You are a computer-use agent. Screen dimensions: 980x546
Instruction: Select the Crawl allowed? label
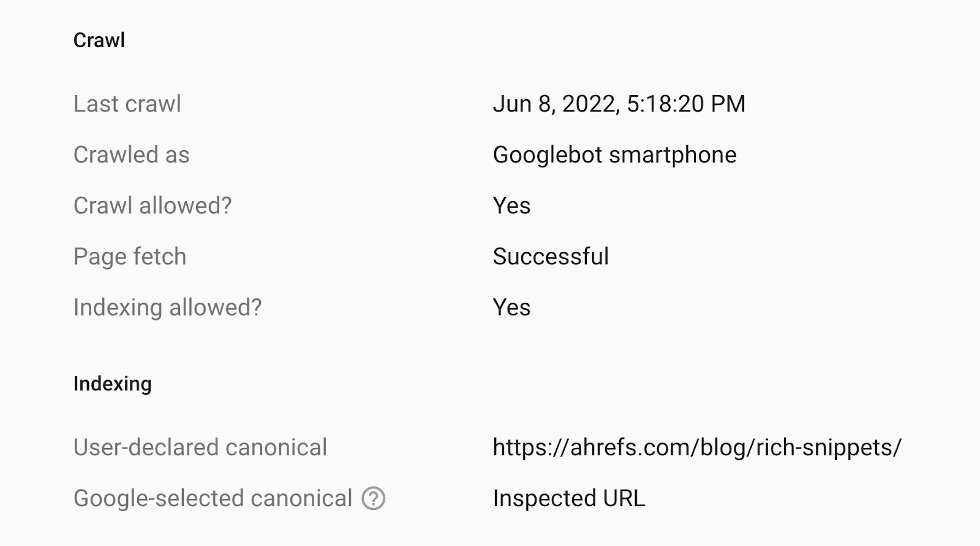click(153, 206)
